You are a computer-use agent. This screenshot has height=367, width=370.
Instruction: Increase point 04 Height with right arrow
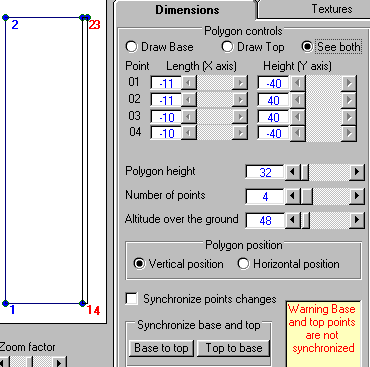point(349,133)
